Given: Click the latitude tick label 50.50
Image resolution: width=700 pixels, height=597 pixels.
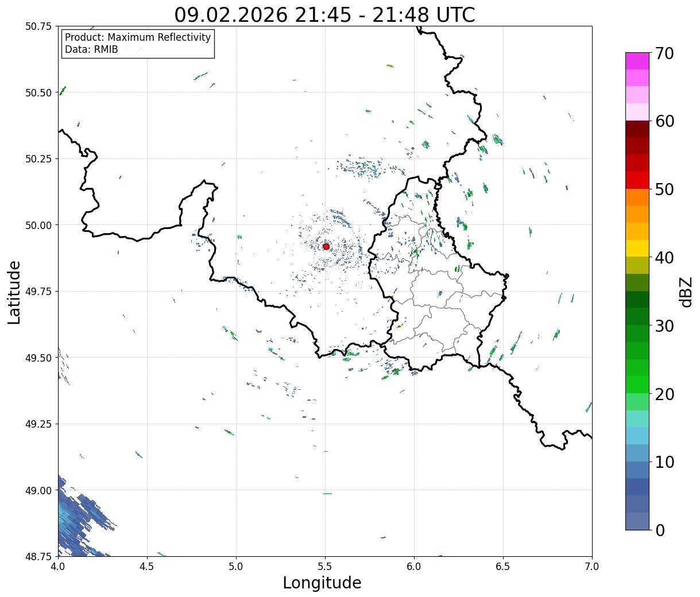Looking at the screenshot, I should (38, 92).
